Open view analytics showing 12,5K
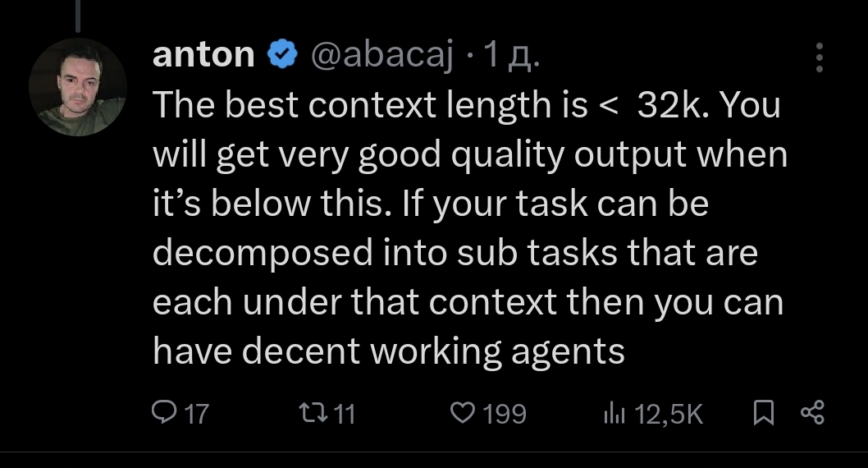This screenshot has width=868, height=468. click(x=669, y=413)
